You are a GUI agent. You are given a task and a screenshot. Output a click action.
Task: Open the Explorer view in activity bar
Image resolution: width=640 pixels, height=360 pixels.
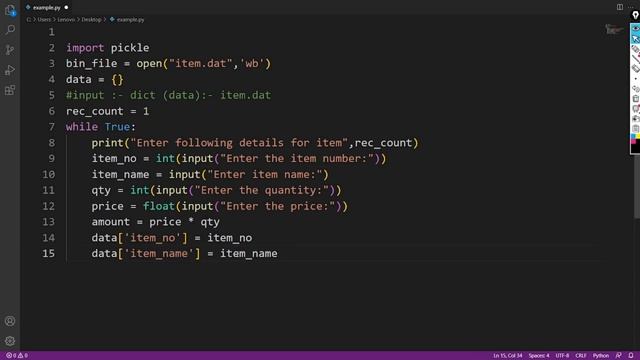pos(10,10)
